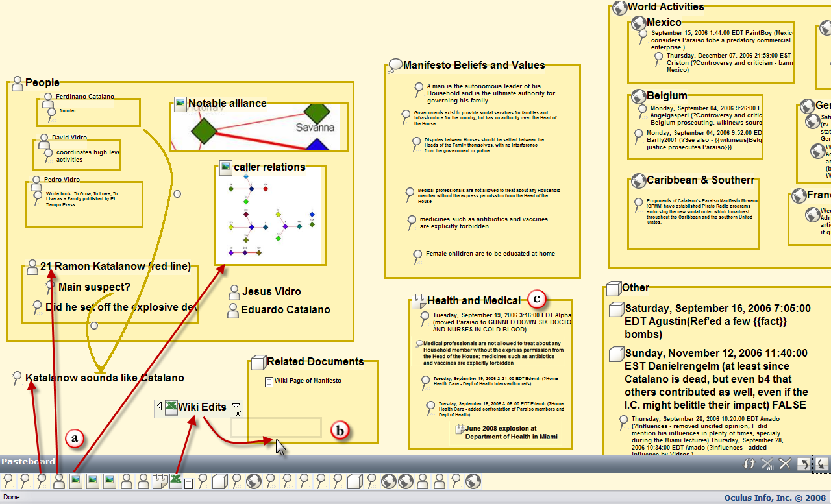Screen dimensions: 831x504
Task: Click the 'Pasteboard' panel title
Action: pyautogui.click(x=28, y=462)
